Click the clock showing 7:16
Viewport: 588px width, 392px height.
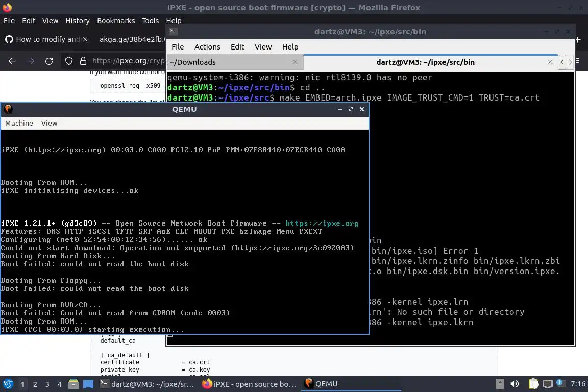(x=577, y=384)
